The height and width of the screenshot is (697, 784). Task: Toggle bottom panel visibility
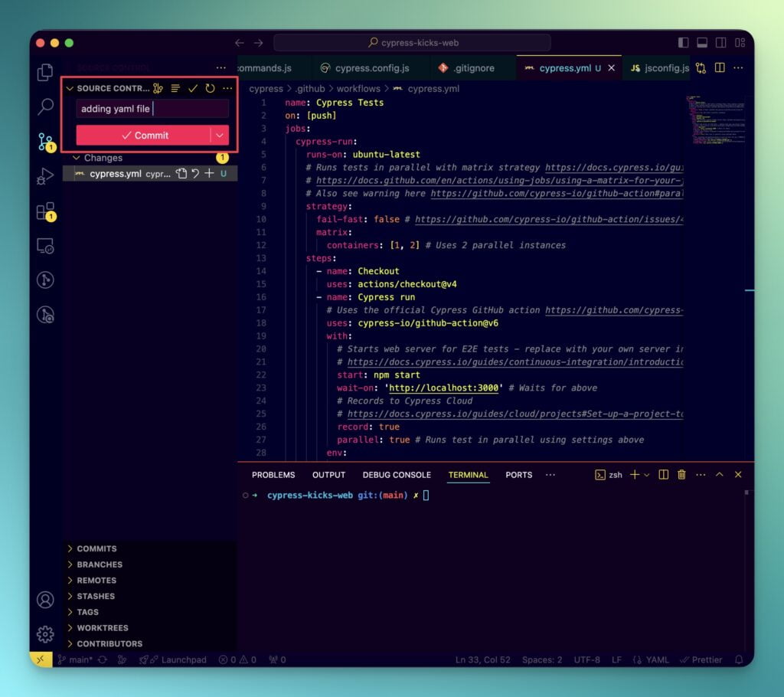[702, 43]
